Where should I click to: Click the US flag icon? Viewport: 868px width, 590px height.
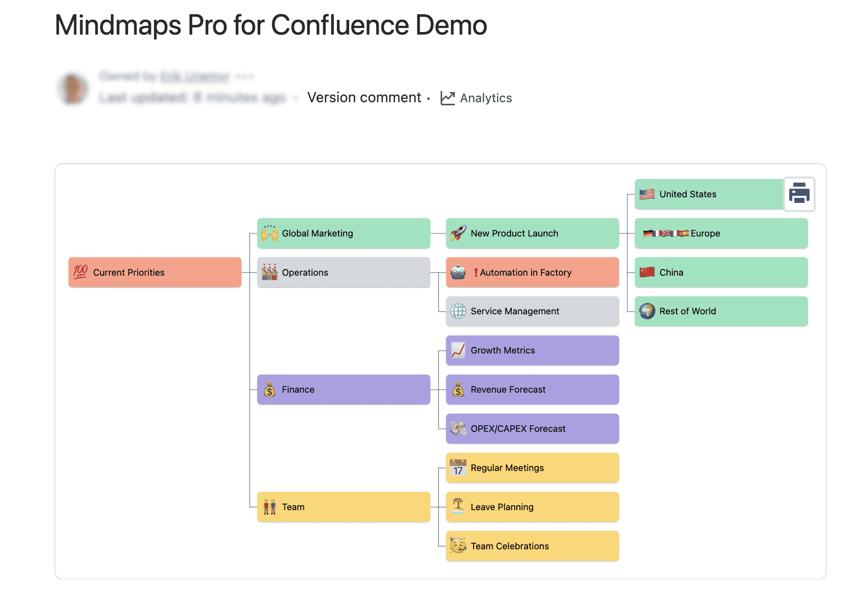(647, 194)
